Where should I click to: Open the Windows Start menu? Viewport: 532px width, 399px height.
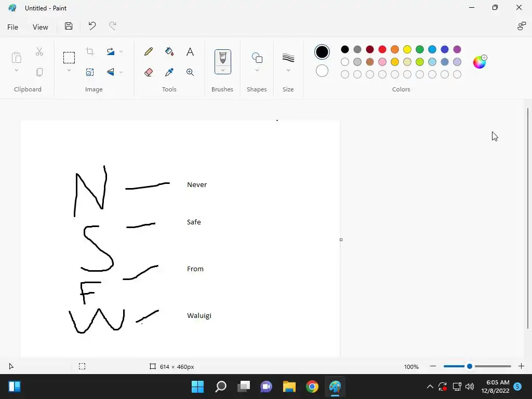197,387
